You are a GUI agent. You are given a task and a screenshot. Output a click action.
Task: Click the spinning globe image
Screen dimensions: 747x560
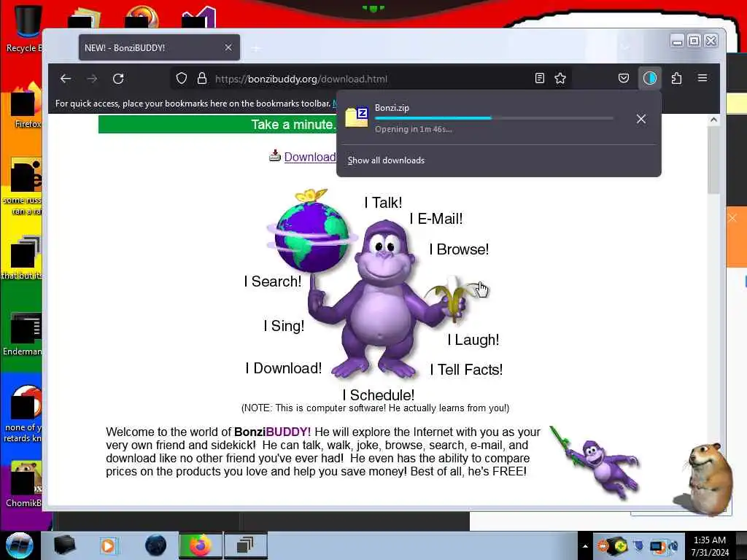(x=312, y=237)
